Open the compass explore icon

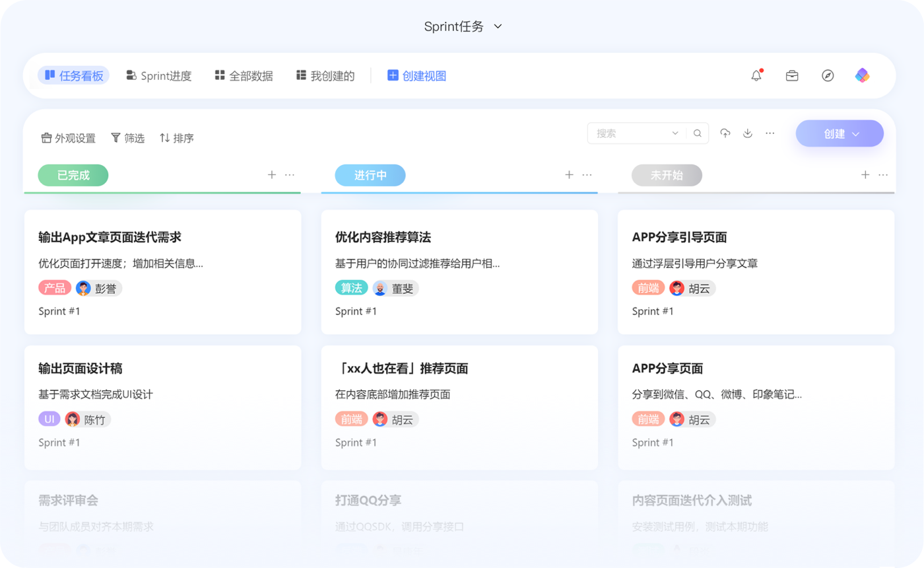click(828, 76)
